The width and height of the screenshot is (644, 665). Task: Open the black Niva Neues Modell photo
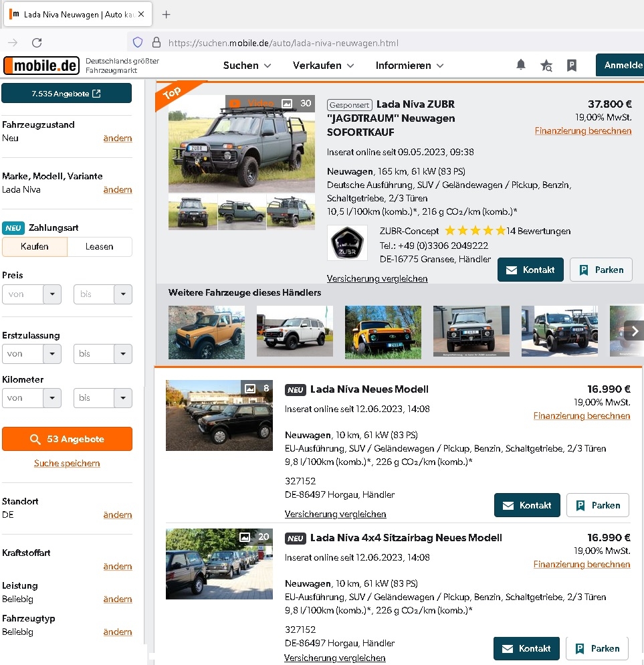click(219, 415)
